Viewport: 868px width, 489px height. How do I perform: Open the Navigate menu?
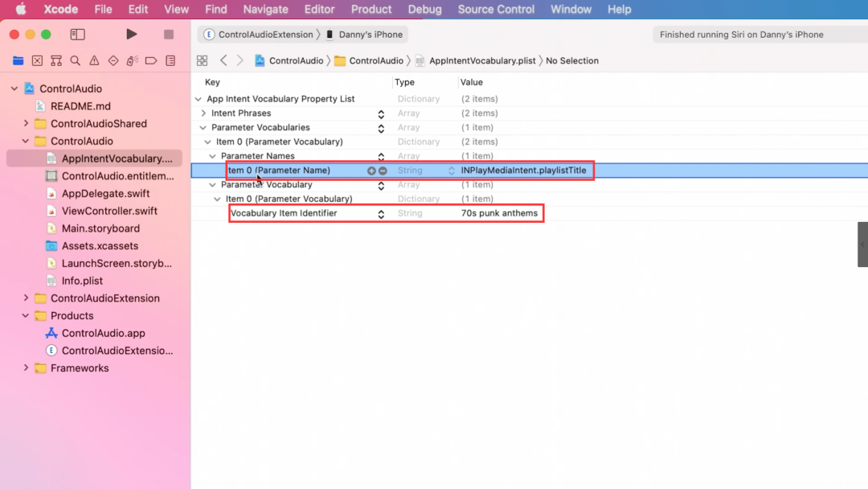click(266, 9)
